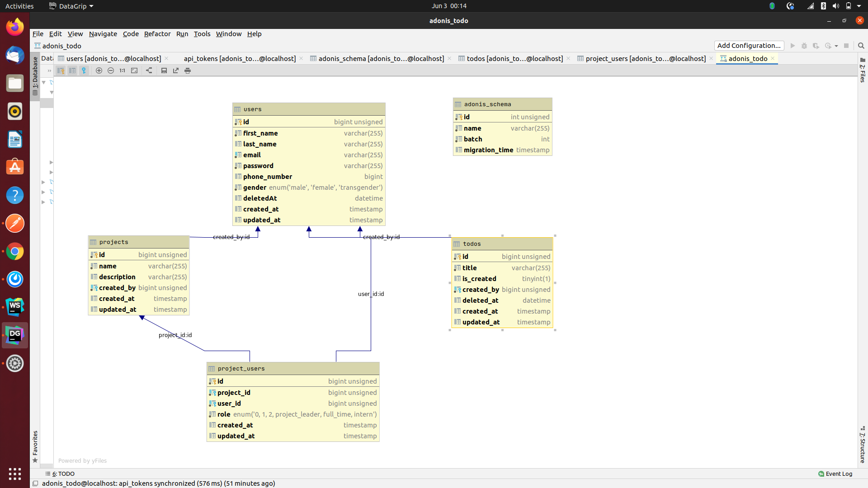Open the Tools menu
This screenshot has height=488, width=868.
(202, 34)
